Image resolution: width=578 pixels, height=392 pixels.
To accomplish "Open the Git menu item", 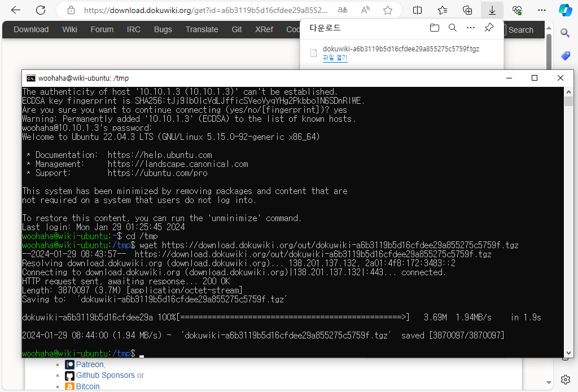I will (237, 29).
